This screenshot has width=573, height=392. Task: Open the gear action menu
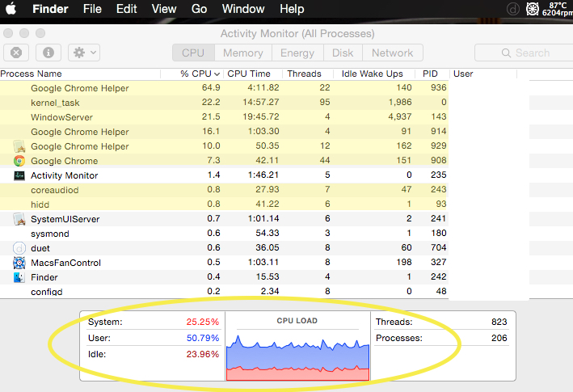(x=84, y=53)
